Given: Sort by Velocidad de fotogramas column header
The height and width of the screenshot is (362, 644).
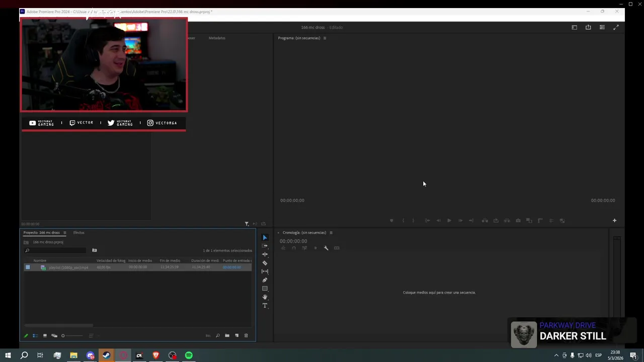Looking at the screenshot, I should coord(111,261).
